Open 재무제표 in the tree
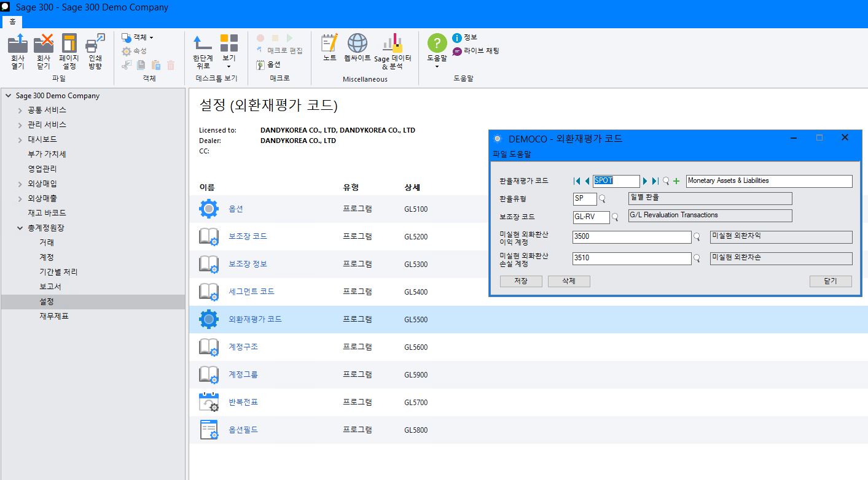Screen dimensions: 868x480 pyautogui.click(x=54, y=316)
